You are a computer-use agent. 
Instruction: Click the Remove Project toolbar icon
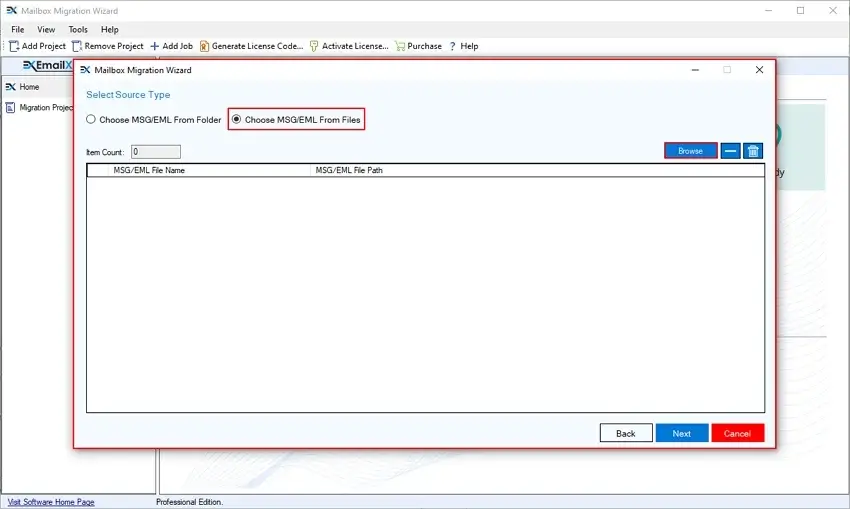point(77,46)
